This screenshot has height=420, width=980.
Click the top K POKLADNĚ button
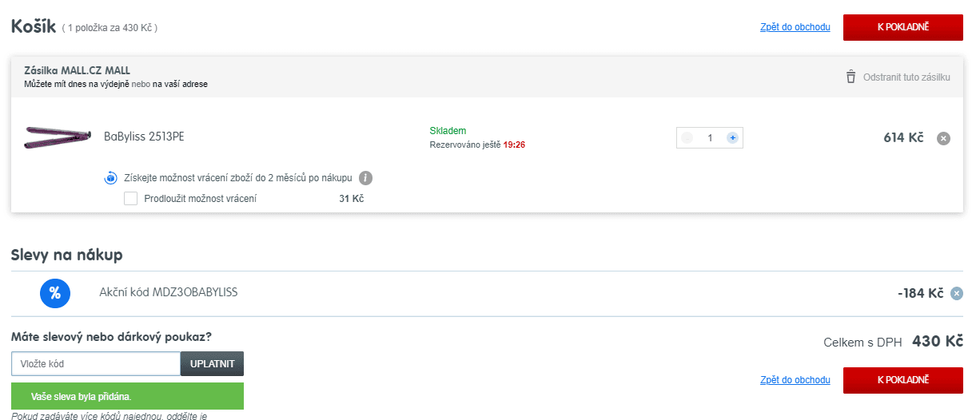(x=903, y=27)
